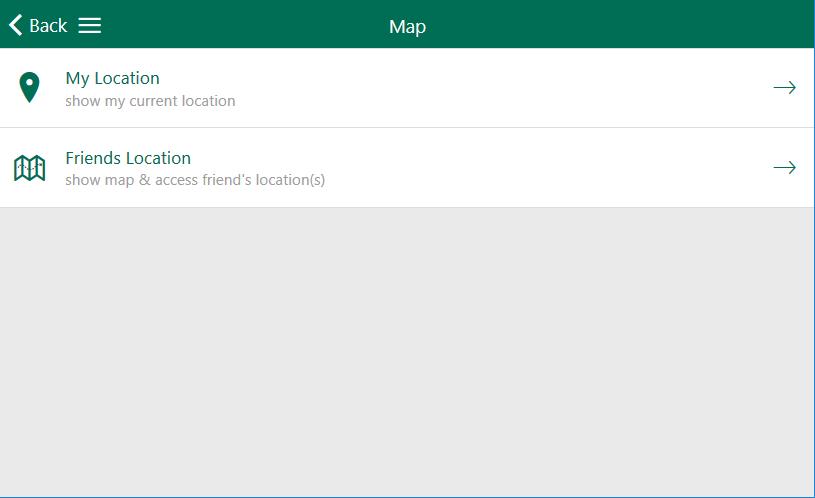Open Friends Location via its arrow
This screenshot has width=815, height=498.
(x=784, y=167)
